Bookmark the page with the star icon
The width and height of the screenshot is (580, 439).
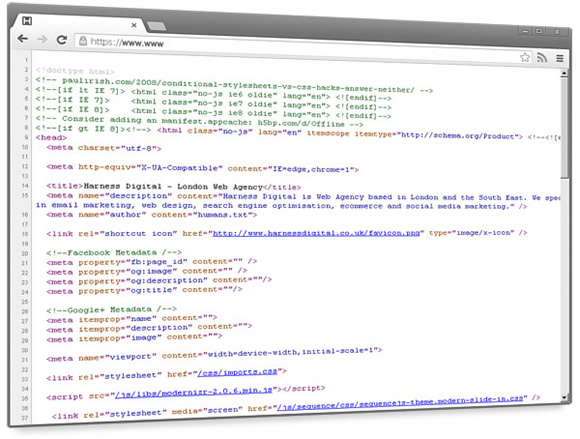(x=525, y=57)
